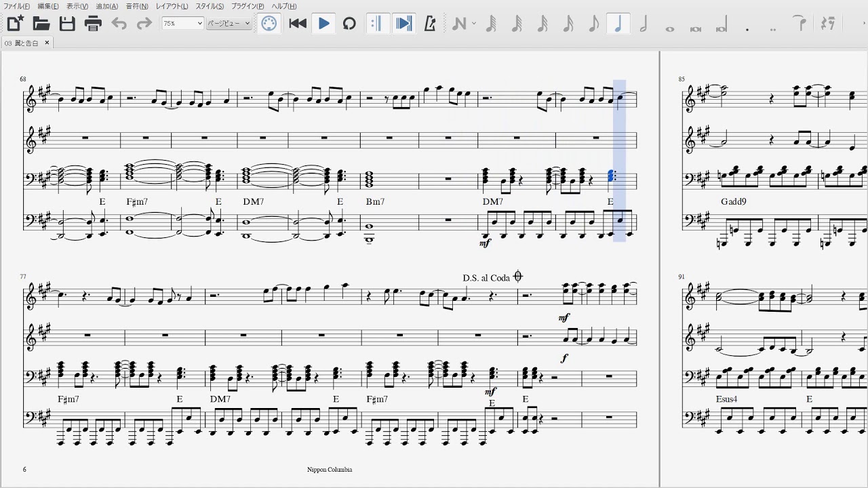
Task: Open the 表示(V) menu
Action: [77, 6]
